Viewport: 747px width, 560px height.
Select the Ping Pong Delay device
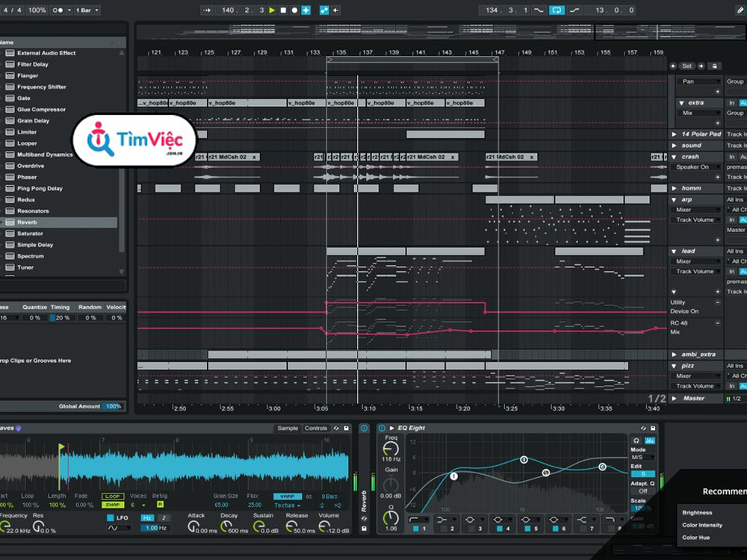click(40, 189)
